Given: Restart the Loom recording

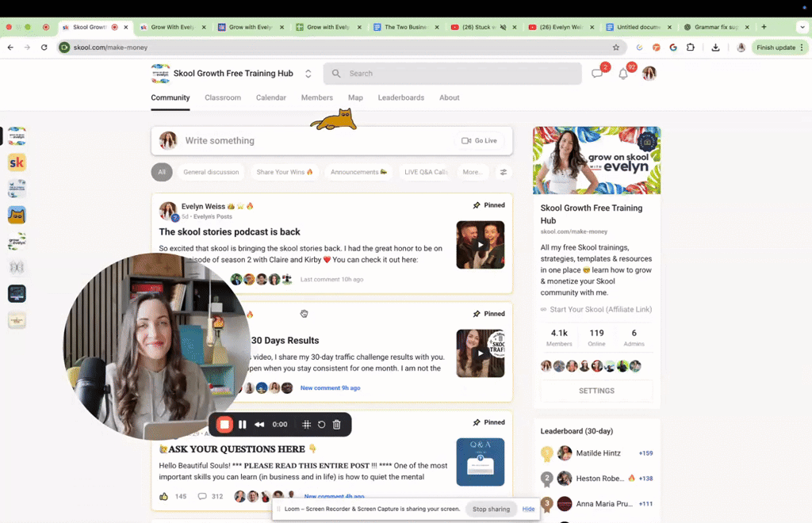Looking at the screenshot, I should click(322, 424).
